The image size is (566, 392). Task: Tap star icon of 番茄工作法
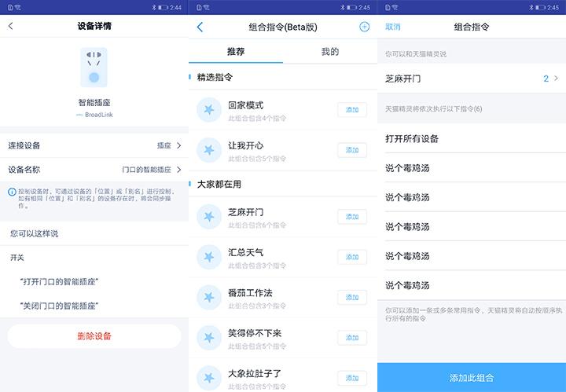pyautogui.click(x=209, y=298)
